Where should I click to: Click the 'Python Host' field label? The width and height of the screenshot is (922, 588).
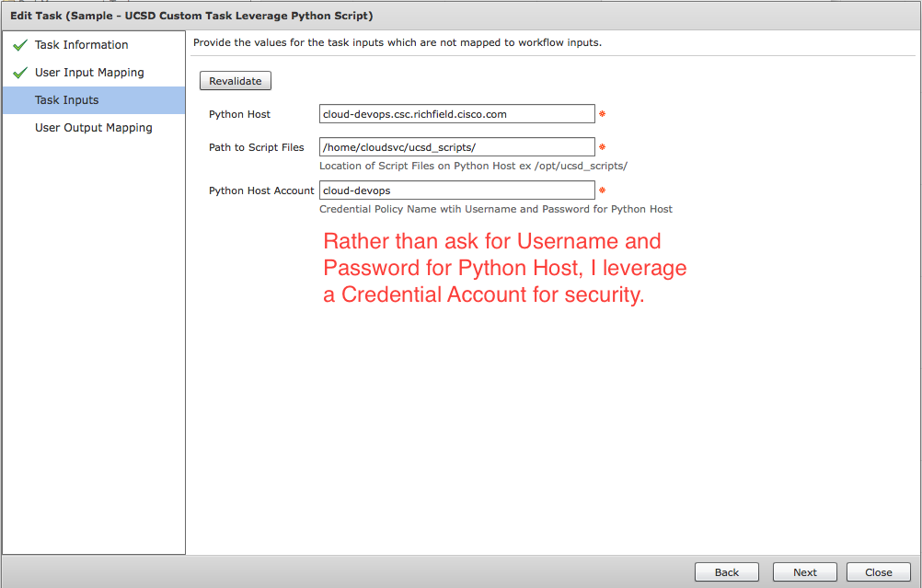[x=239, y=114]
